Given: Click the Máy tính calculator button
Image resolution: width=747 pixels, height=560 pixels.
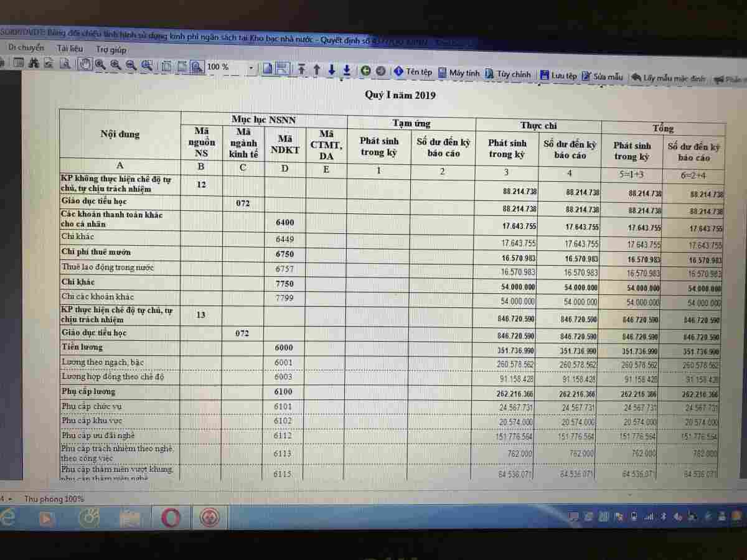Looking at the screenshot, I should pyautogui.click(x=459, y=73).
